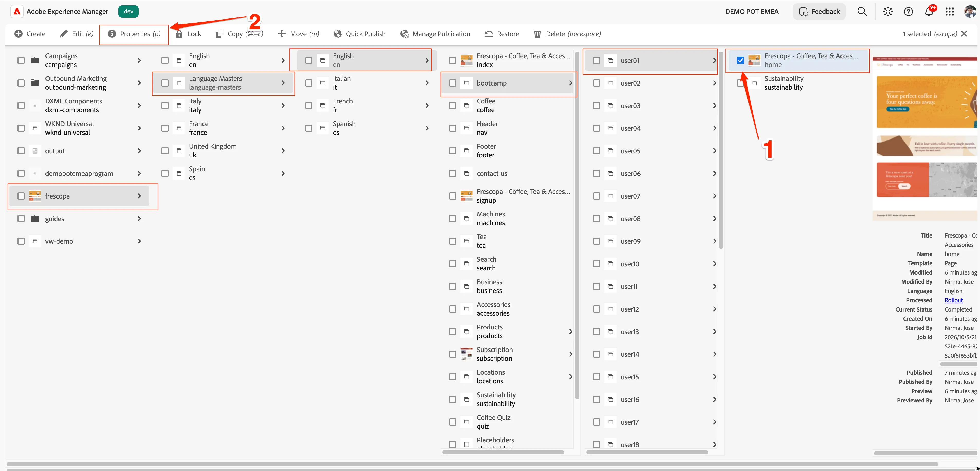Click the DEMO POT EMEA tenant label
The width and height of the screenshot is (980, 471).
pyautogui.click(x=752, y=11)
